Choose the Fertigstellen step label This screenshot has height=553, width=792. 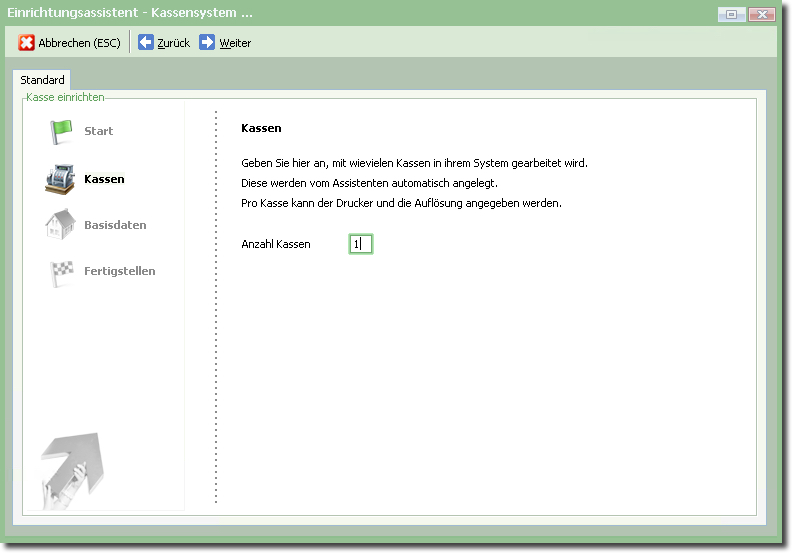(119, 271)
